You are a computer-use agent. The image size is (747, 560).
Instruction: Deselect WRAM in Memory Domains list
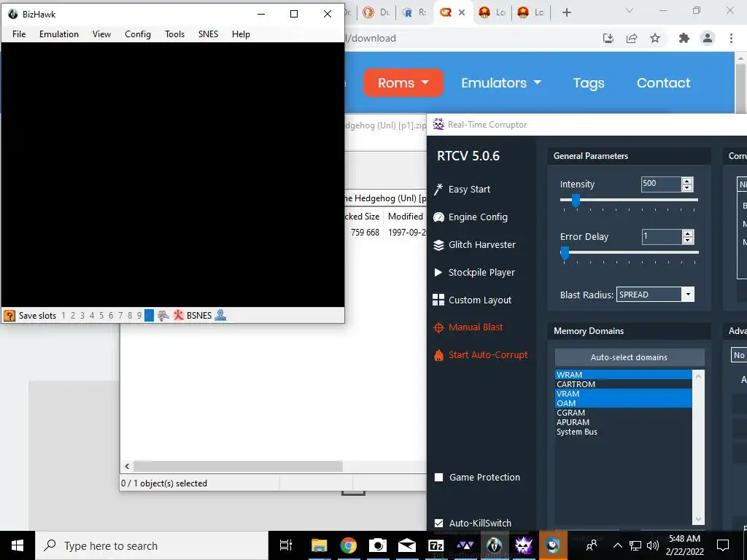pos(624,375)
